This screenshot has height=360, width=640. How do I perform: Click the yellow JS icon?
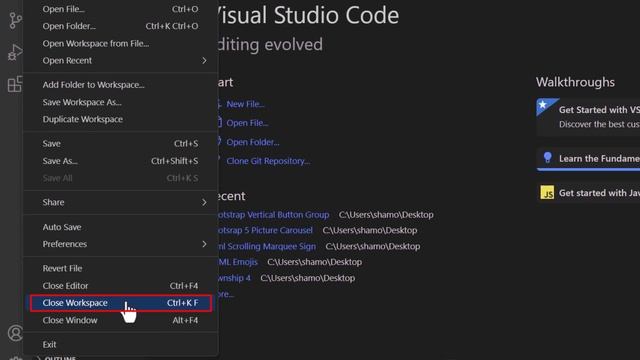(x=547, y=192)
